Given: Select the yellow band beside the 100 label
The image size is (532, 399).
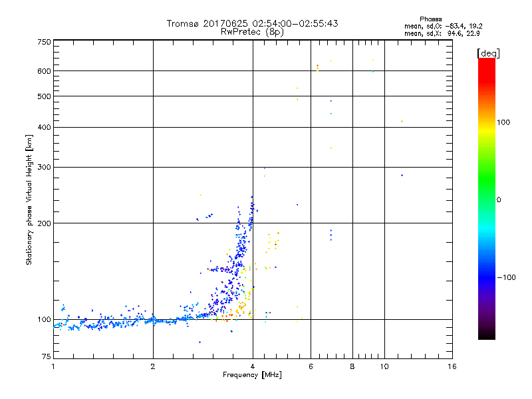Looking at the screenshot, I should [x=486, y=122].
